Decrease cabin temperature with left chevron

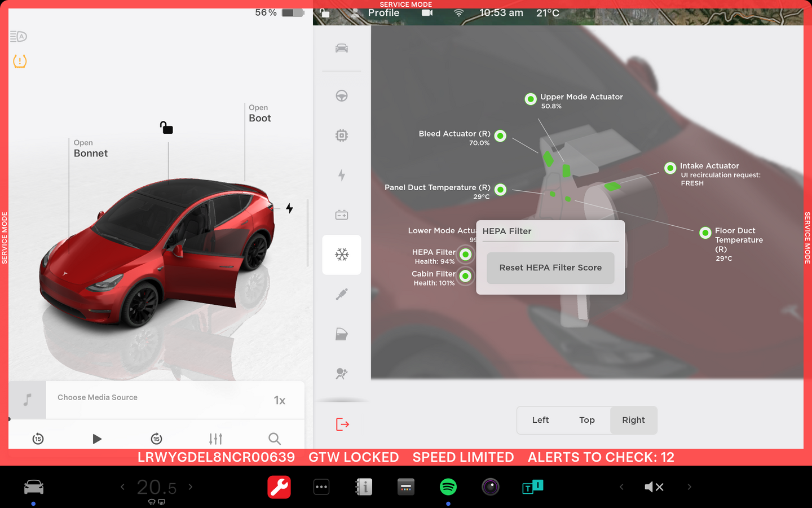[122, 487]
